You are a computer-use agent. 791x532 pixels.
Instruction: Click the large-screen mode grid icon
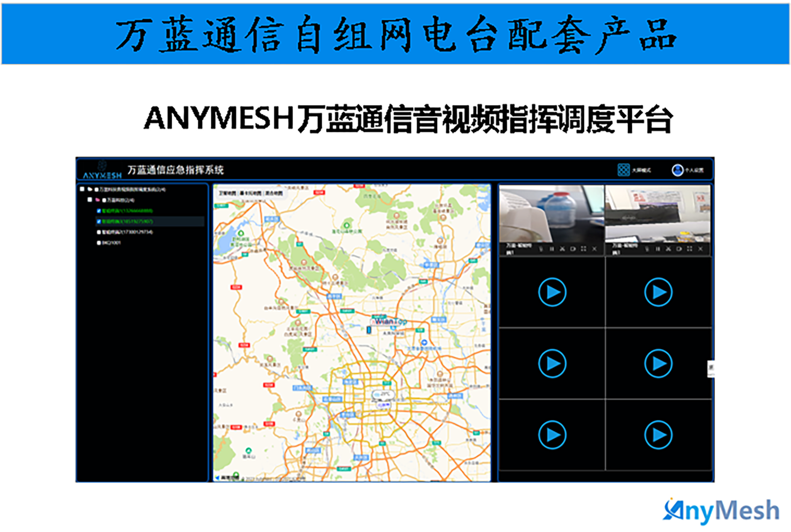tap(623, 170)
